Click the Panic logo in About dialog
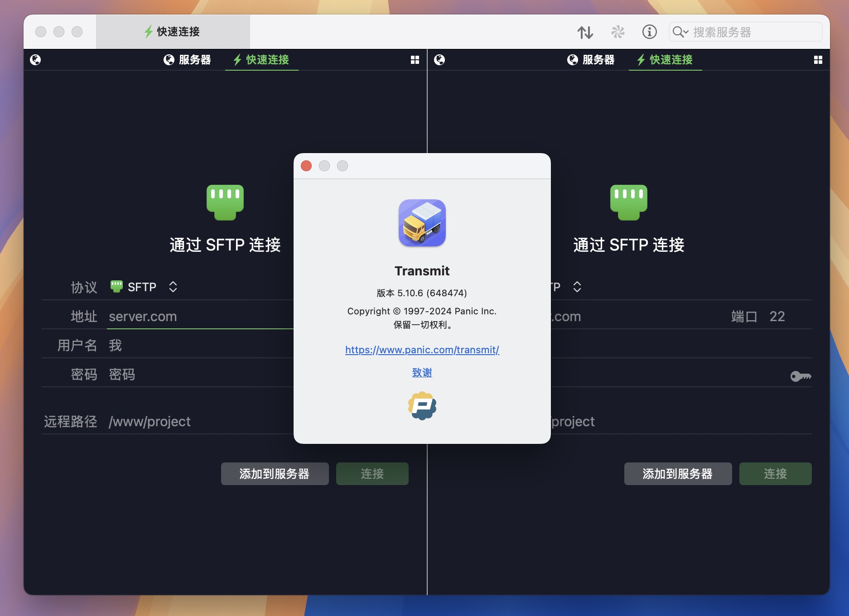Image resolution: width=849 pixels, height=616 pixels. click(422, 406)
